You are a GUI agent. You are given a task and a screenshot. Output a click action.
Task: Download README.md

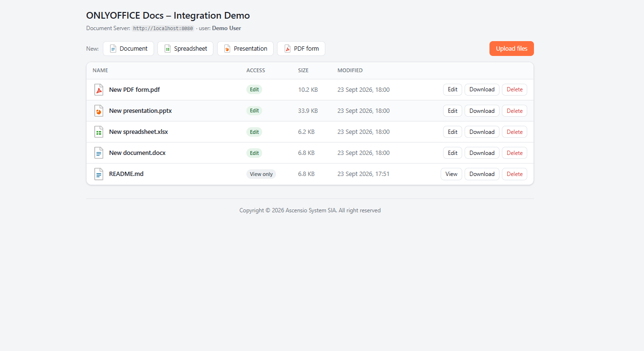482,174
